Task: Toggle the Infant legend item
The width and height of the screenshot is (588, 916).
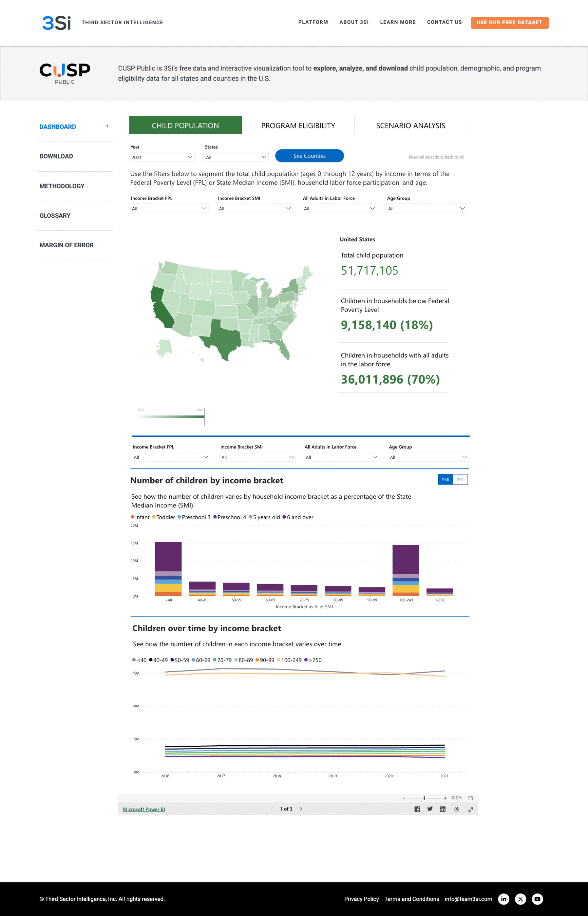Action: [x=140, y=517]
